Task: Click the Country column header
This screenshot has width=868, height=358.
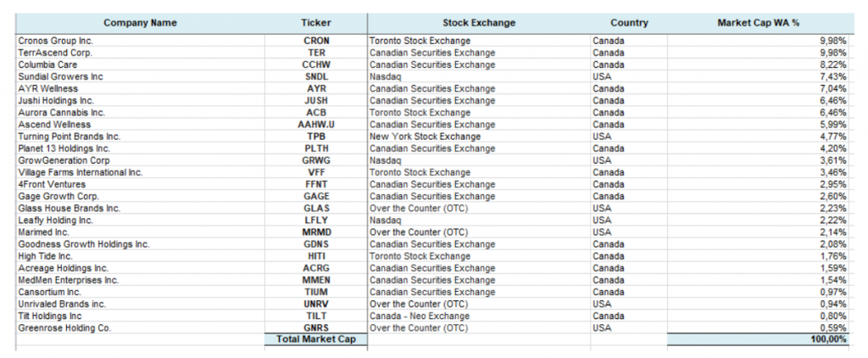Action: (629, 23)
